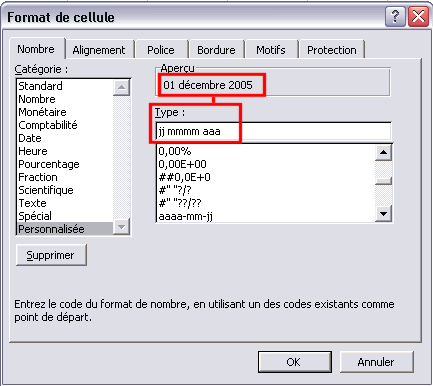Click the type list scrollbar thumb
Screen dimensions: 433x386
(383, 180)
